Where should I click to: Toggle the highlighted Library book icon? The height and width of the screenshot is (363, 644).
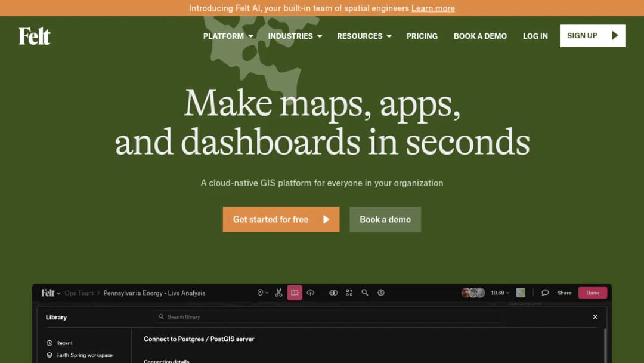295,293
